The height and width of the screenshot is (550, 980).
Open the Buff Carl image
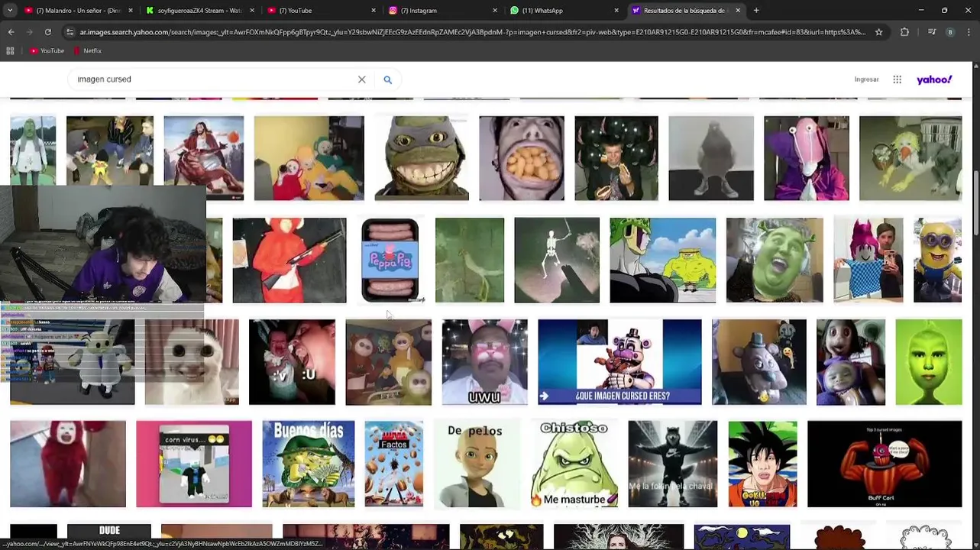click(885, 464)
